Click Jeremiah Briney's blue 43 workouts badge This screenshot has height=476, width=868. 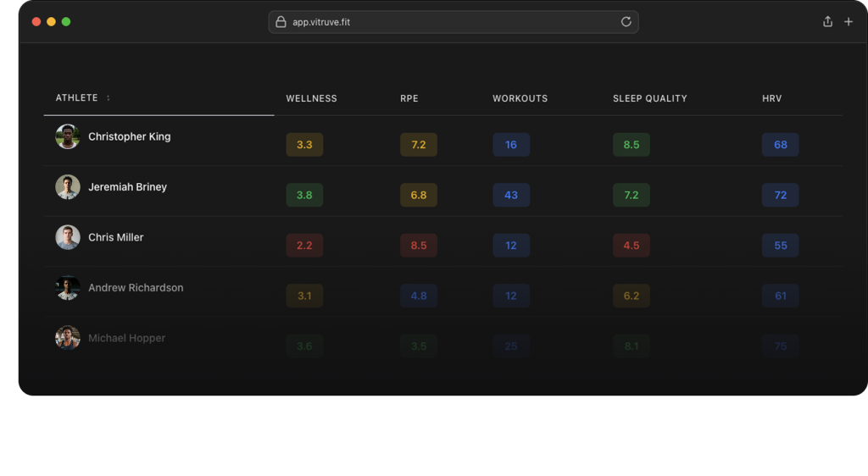pos(511,195)
